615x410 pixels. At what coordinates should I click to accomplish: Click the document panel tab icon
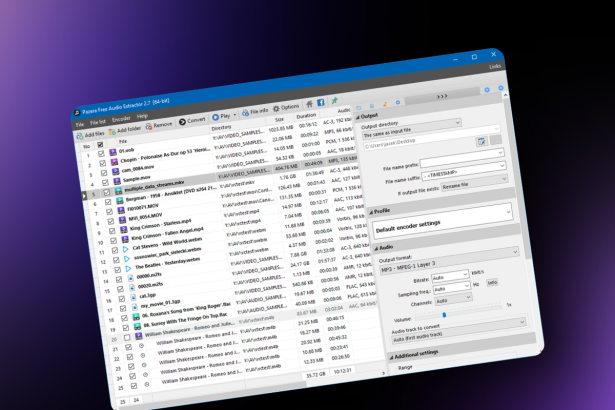tap(372, 106)
